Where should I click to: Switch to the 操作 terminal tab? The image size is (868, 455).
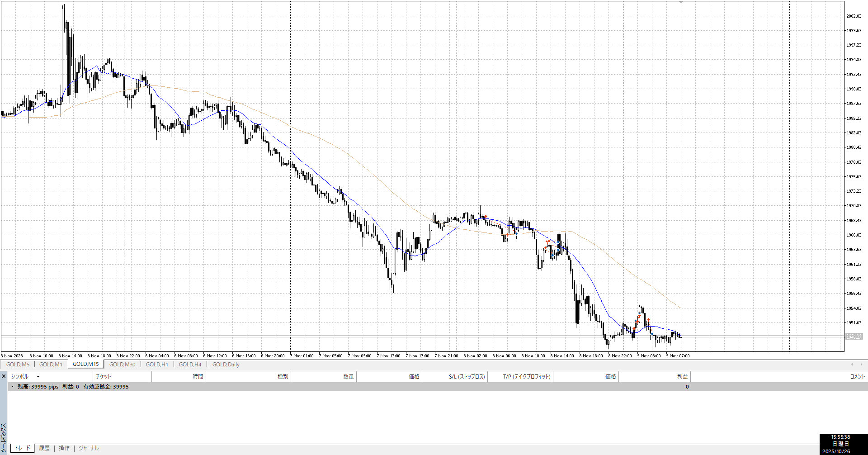tap(64, 448)
